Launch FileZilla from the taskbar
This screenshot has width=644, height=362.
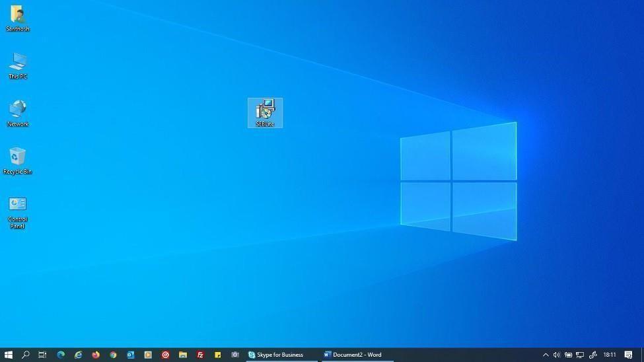[x=200, y=355]
